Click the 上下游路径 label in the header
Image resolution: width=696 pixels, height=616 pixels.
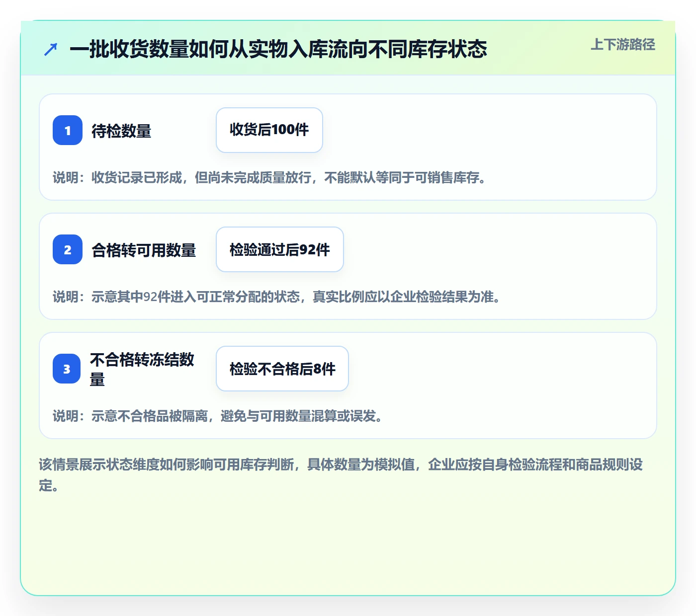click(623, 45)
